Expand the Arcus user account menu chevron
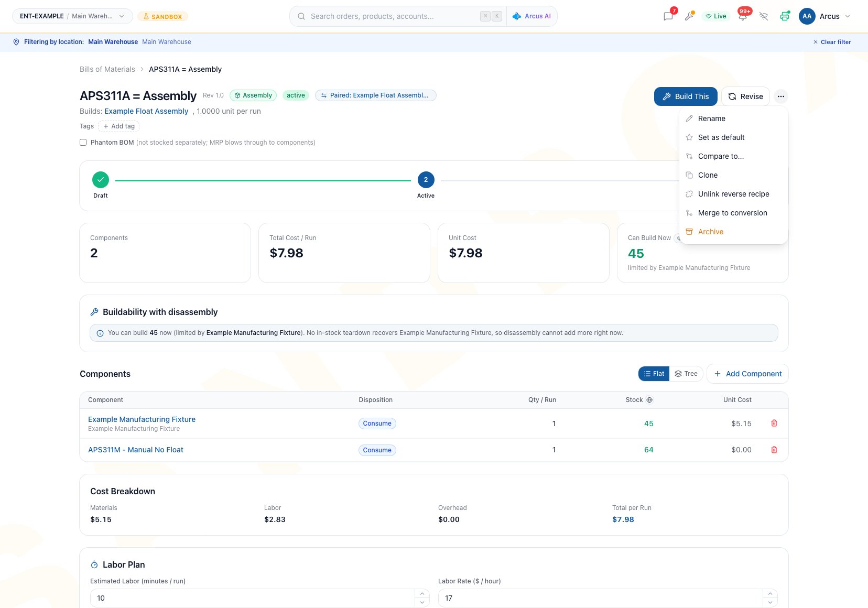 point(848,16)
